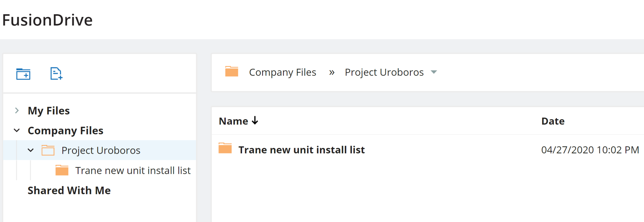Click the new file icon
Image resolution: width=644 pixels, height=222 pixels.
tap(56, 74)
